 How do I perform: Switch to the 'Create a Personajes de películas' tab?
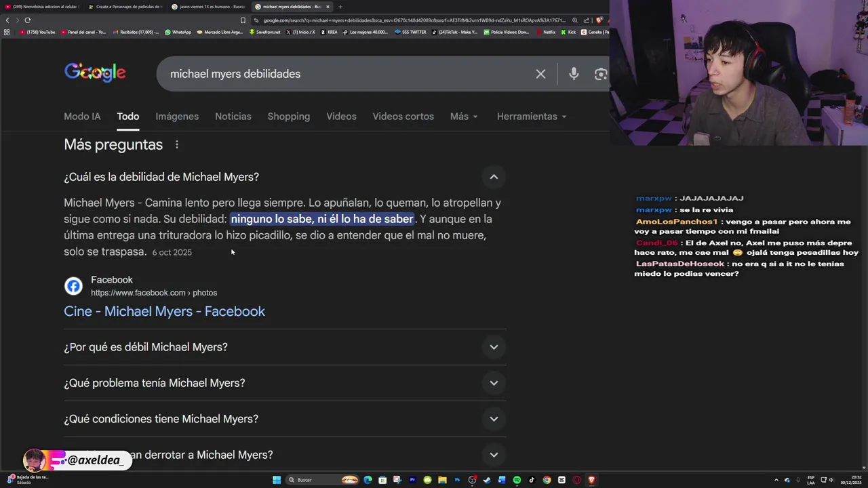click(124, 7)
